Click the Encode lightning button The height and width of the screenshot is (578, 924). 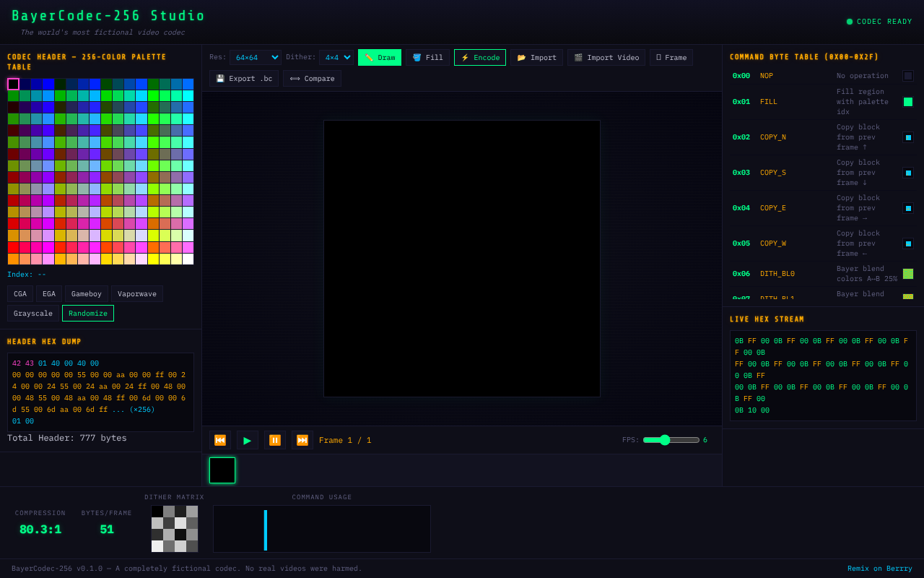480,58
